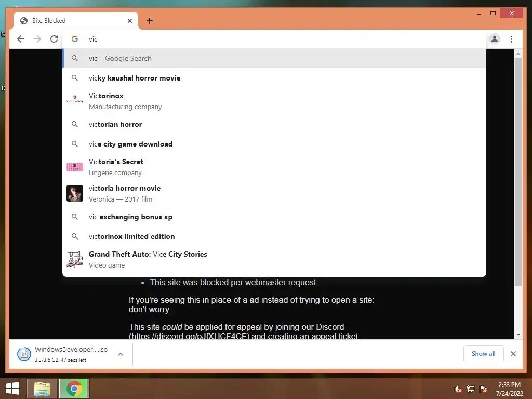Choose 'victorinox limited edition' suggestion
This screenshot has height=399, width=532.
click(x=274, y=236)
